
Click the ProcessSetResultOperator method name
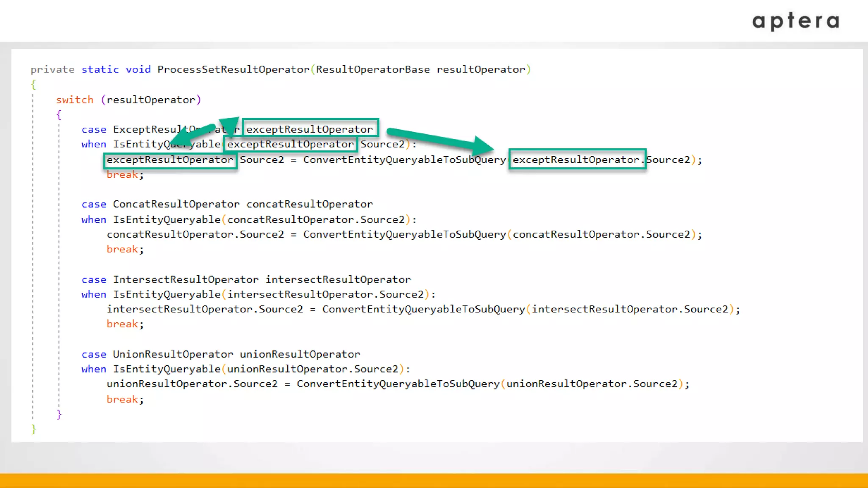coord(233,69)
